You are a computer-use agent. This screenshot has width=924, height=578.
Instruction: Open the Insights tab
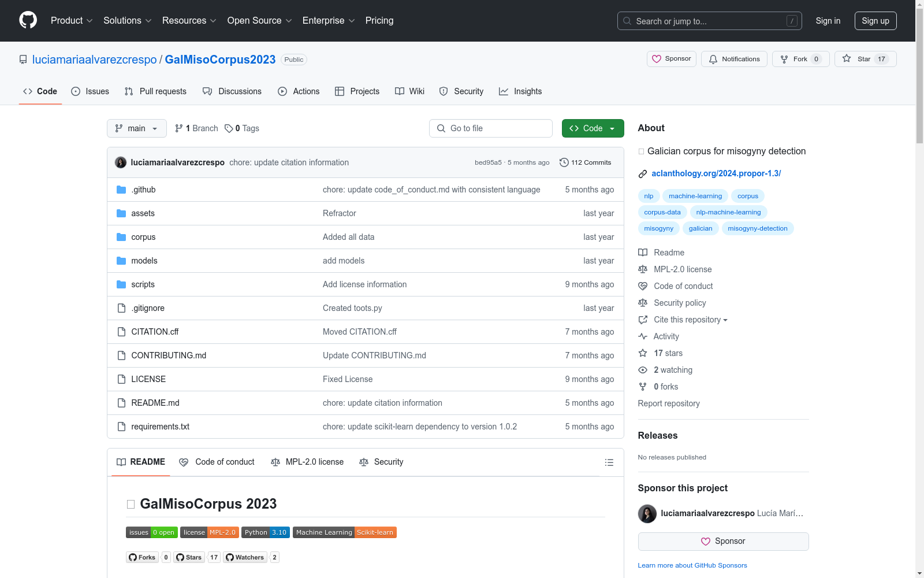click(x=520, y=91)
